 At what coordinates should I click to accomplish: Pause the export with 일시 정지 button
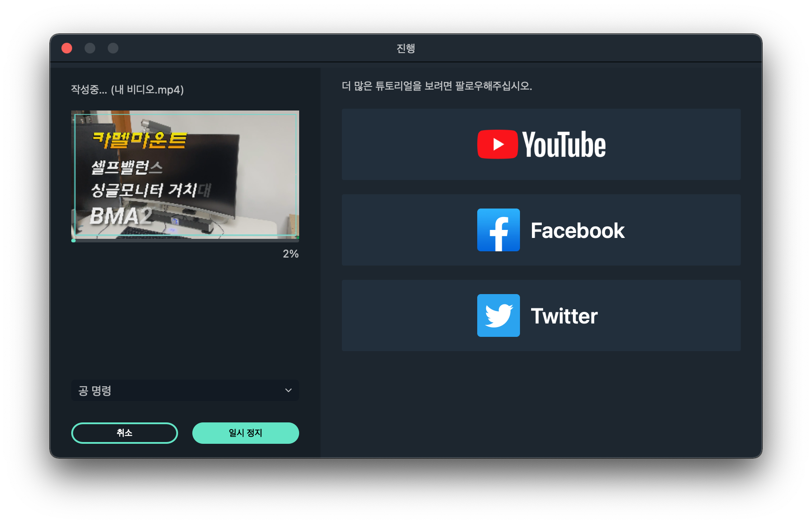[246, 433]
